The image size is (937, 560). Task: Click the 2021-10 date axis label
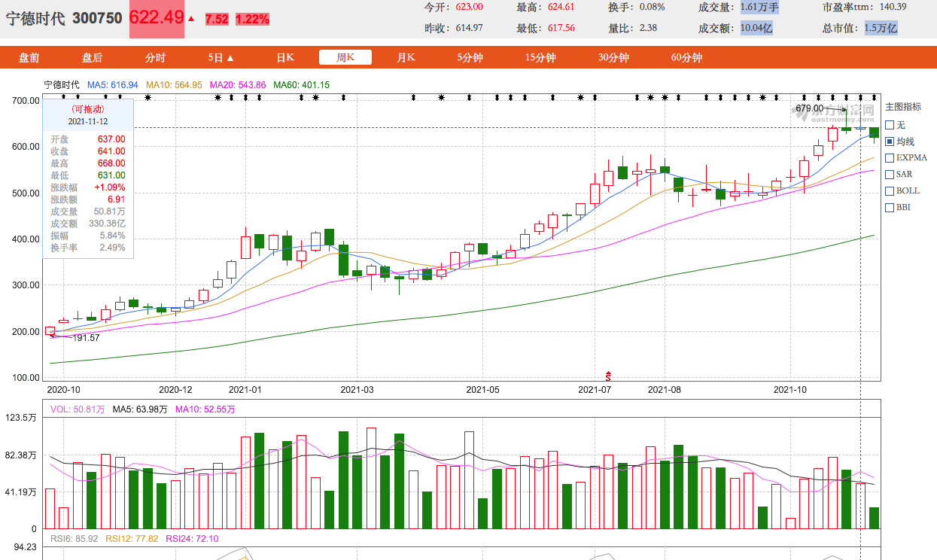(x=790, y=390)
